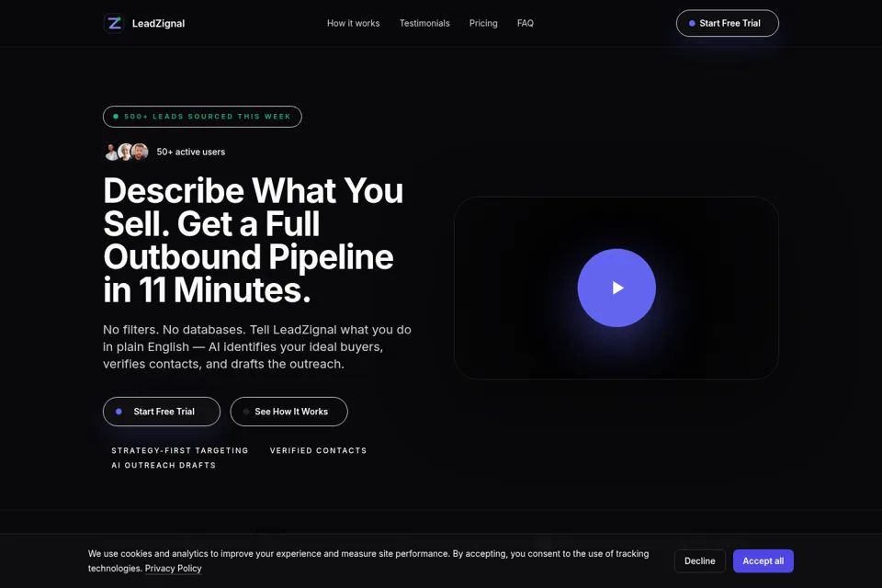Select the Verified Contacts label
The width and height of the screenshot is (882, 588).
319,450
